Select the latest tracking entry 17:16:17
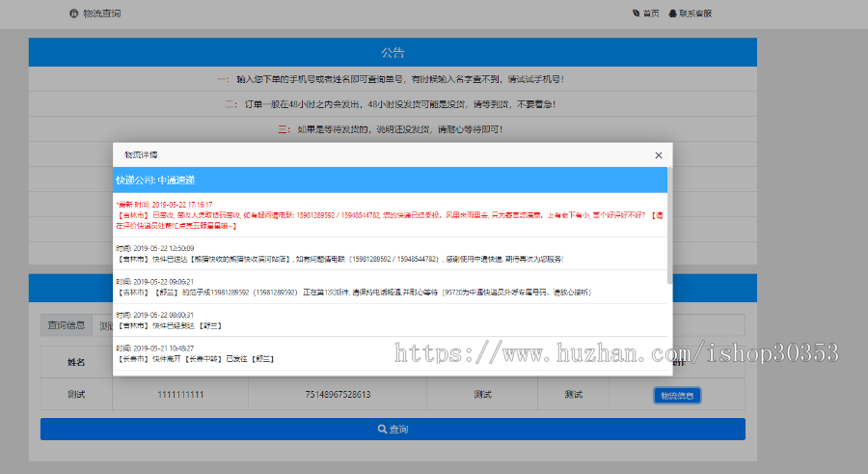Viewport: 868px width, 474px height. pos(391,215)
